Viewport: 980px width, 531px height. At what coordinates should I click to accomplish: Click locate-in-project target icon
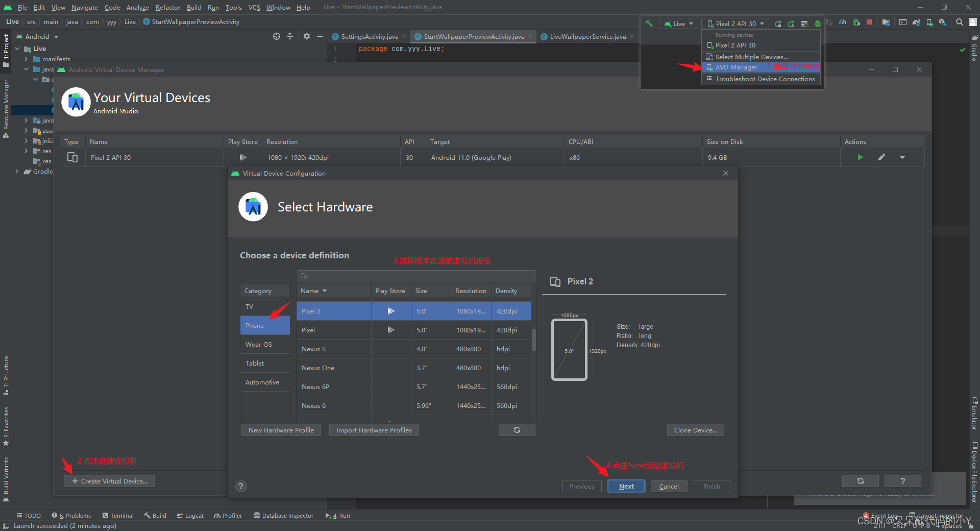tap(277, 36)
